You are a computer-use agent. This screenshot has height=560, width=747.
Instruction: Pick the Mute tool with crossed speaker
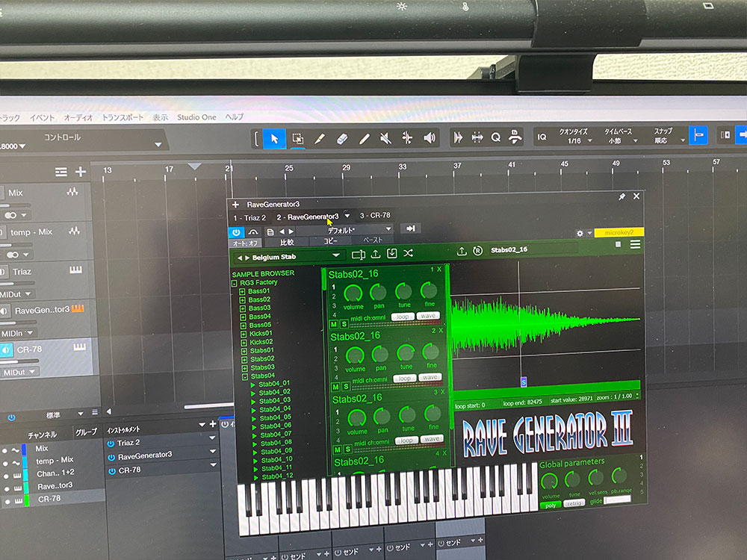point(385,138)
